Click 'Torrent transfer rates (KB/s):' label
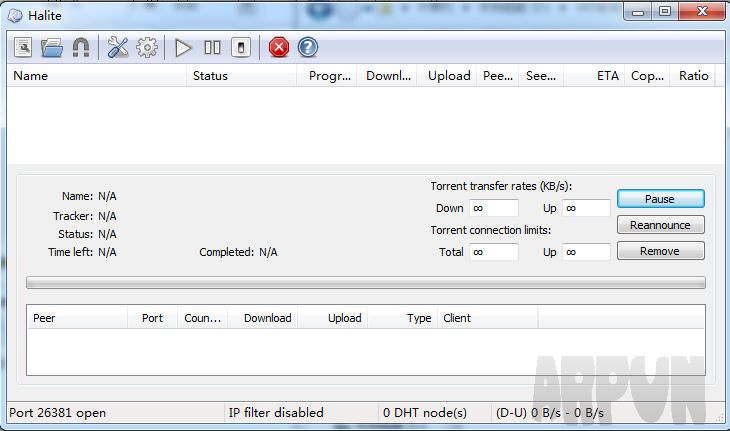The height and width of the screenshot is (431, 730). pyautogui.click(x=501, y=186)
